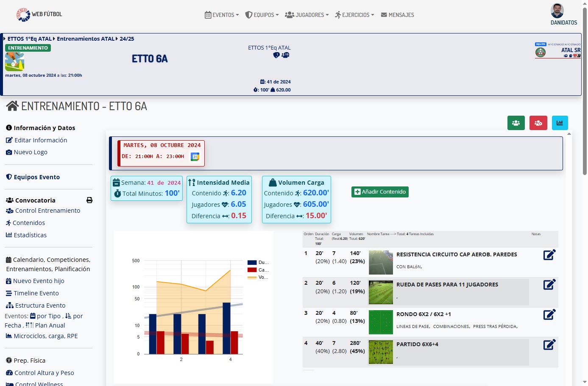Open the blue bar chart statistics button
588x386 pixels.
click(560, 123)
